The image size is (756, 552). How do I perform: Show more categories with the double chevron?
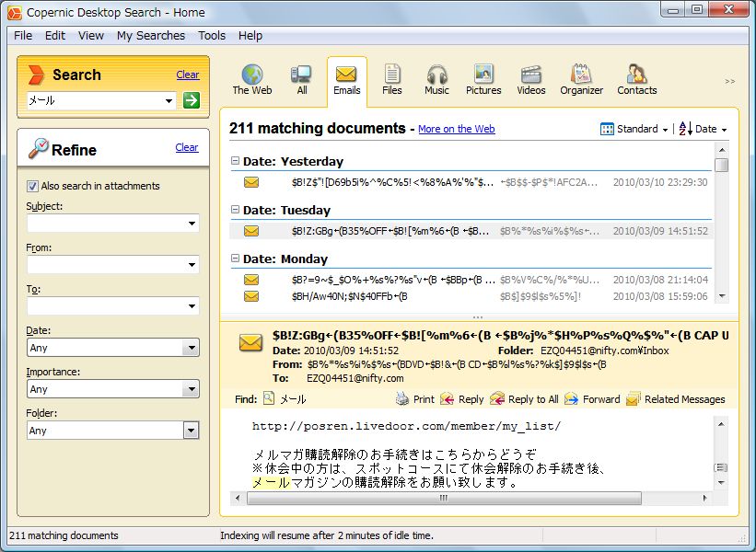click(x=730, y=81)
